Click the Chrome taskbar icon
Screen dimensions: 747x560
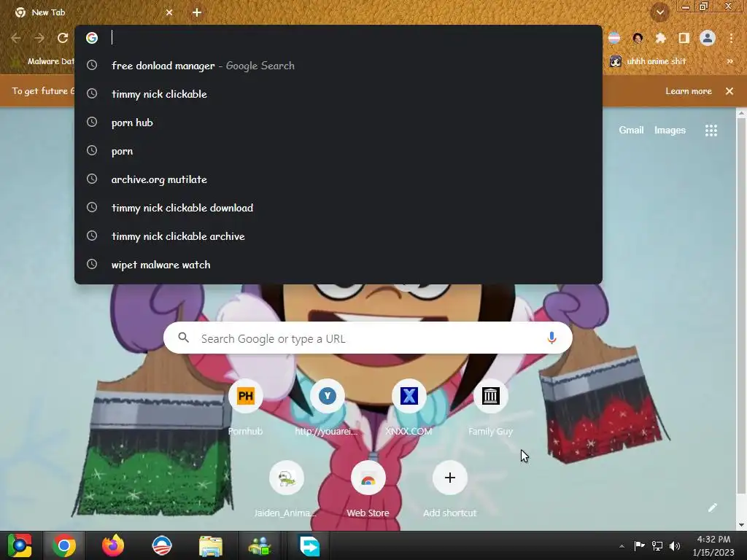[64, 545]
